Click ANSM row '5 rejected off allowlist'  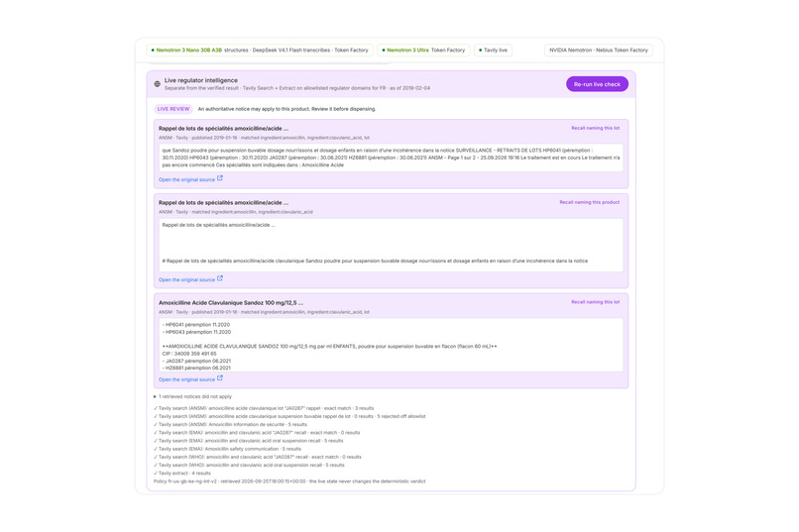point(289,416)
